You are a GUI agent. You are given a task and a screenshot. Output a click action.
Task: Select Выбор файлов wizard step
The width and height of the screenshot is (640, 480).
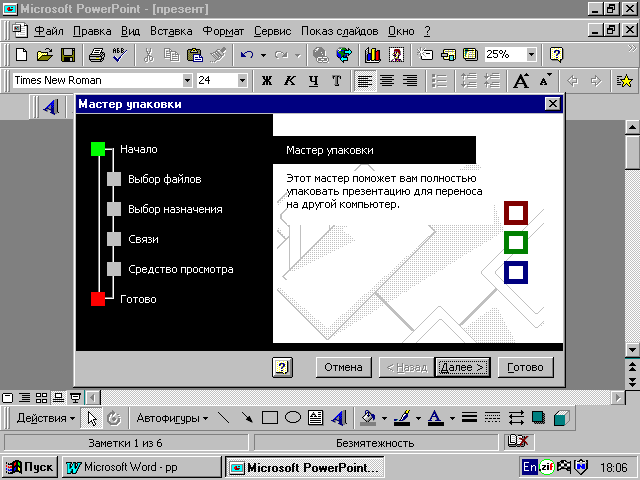(164, 179)
